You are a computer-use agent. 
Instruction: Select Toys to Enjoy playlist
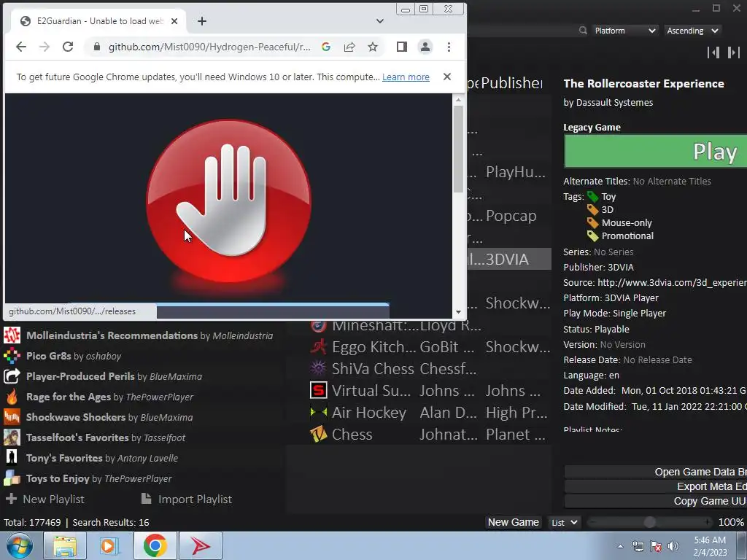[x=143, y=478]
